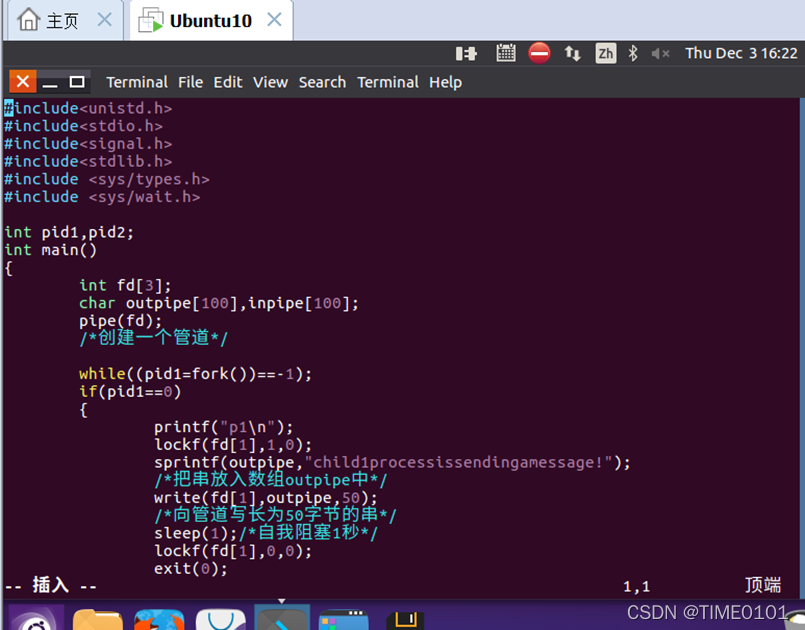Screen dimensions: 805x630
Task: Maximize the terminal window
Action: pos(77,82)
